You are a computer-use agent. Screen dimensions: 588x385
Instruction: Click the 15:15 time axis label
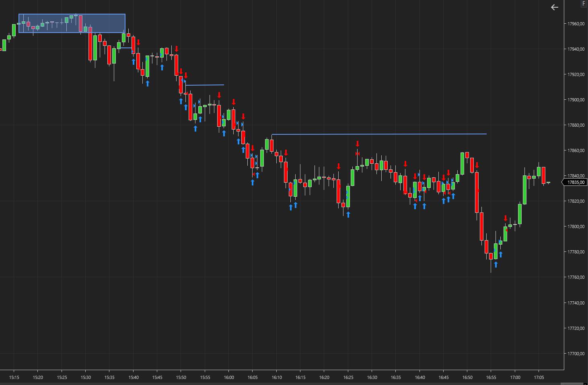pyautogui.click(x=14, y=377)
